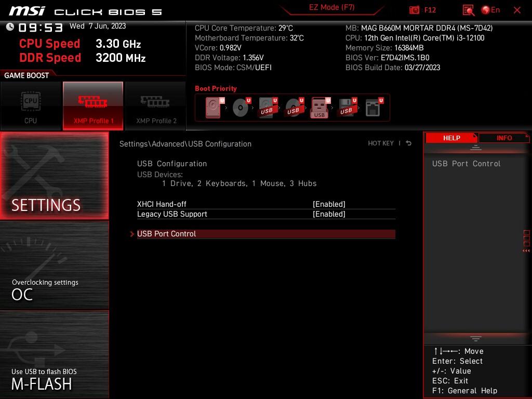Click the GAME BOOST label
Screen dimensions: 532x399
tap(26, 75)
